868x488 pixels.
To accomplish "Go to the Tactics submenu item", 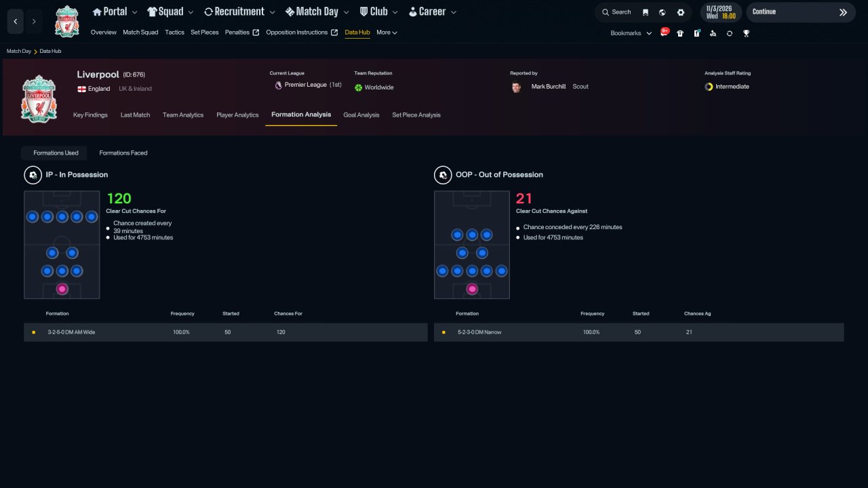I will (174, 33).
